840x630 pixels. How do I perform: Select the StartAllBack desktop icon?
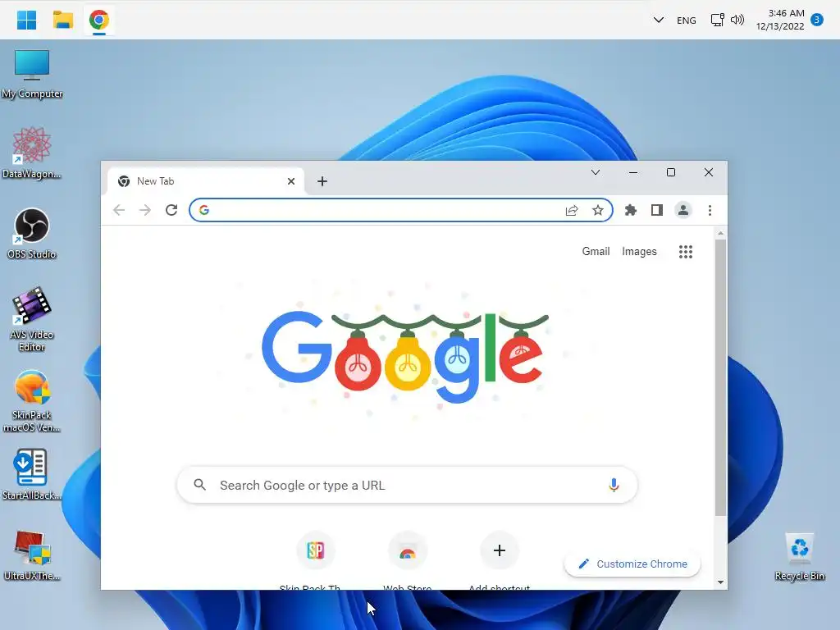(x=32, y=475)
